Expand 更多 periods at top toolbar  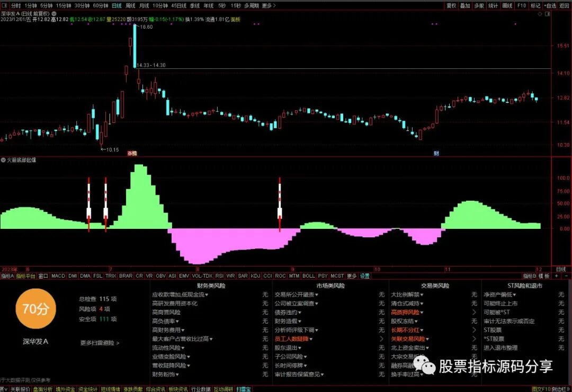coord(269,6)
